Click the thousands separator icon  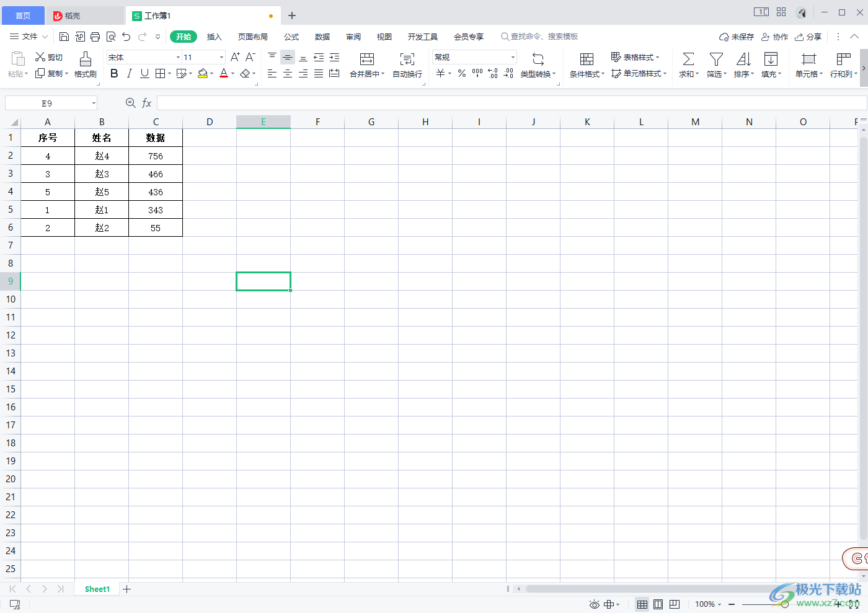(x=477, y=74)
